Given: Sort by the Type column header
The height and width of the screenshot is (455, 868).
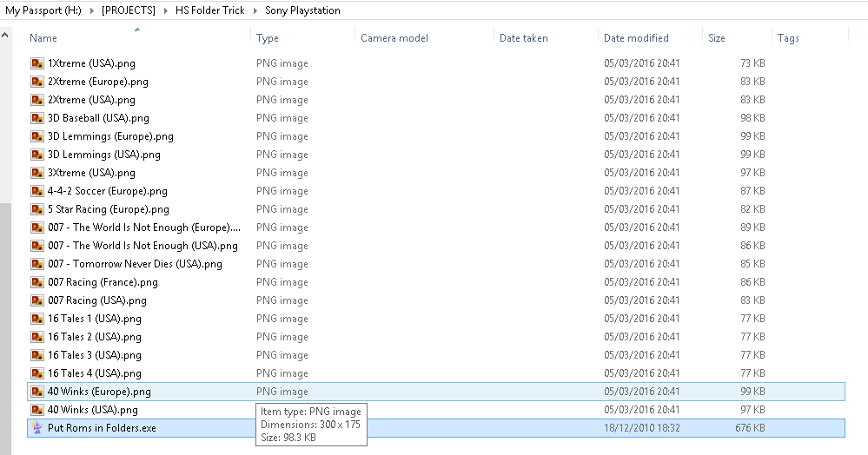Looking at the screenshot, I should [x=268, y=38].
